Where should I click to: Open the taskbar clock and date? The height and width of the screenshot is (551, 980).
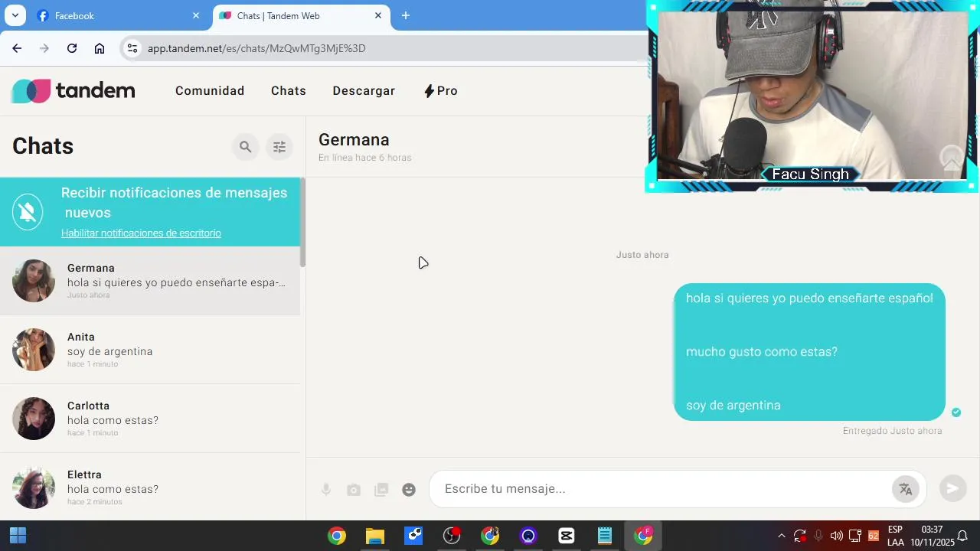(x=932, y=536)
